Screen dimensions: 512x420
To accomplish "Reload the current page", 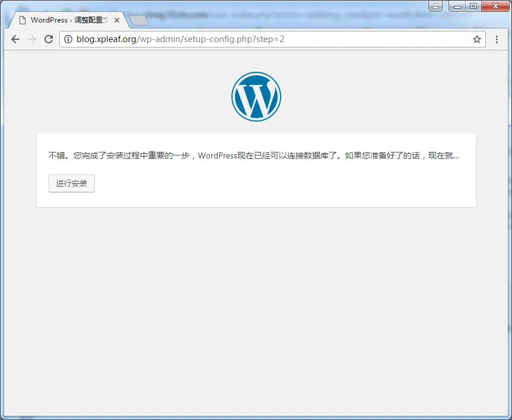I will pyautogui.click(x=49, y=39).
